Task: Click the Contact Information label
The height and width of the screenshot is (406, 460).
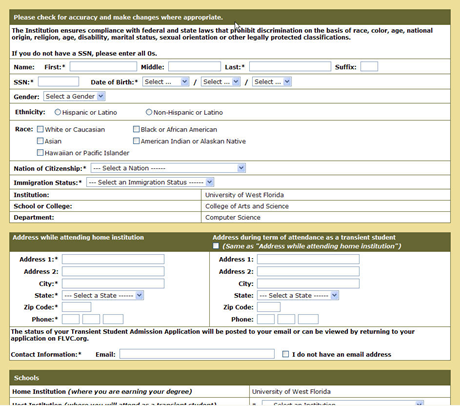Action: pos(46,354)
